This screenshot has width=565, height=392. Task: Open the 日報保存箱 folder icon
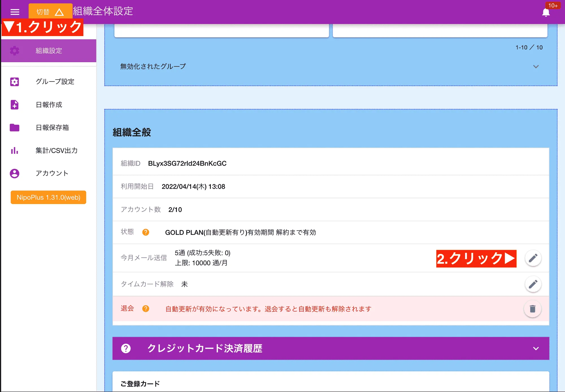pyautogui.click(x=14, y=128)
